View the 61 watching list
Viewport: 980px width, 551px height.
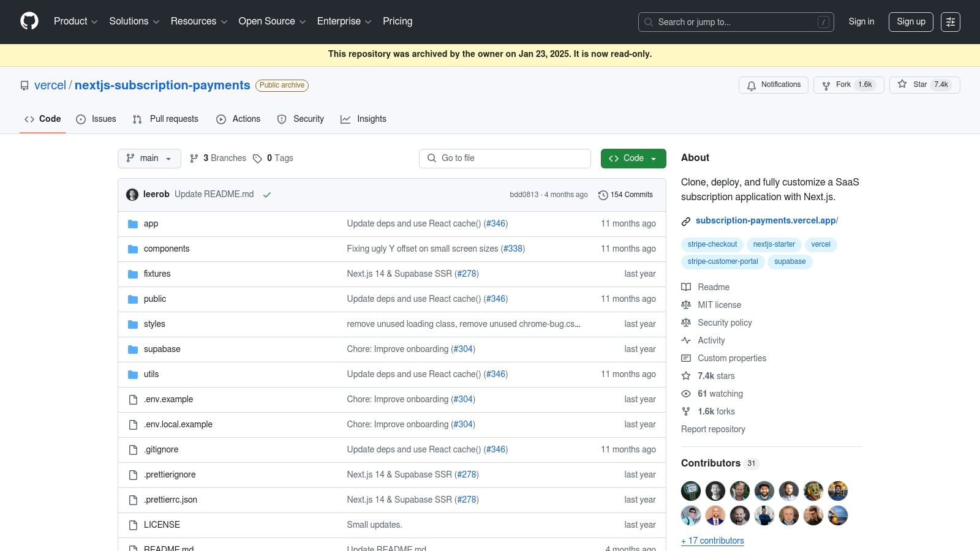tap(712, 394)
